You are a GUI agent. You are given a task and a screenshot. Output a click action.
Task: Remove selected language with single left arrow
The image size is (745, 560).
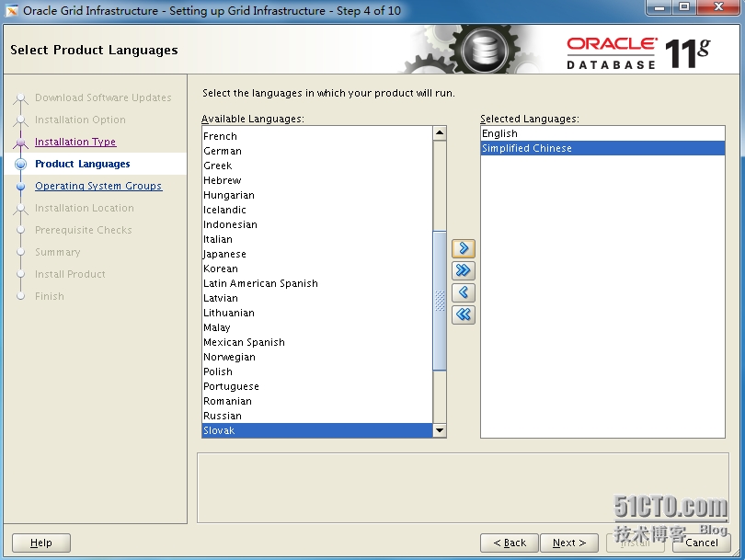[x=464, y=292]
